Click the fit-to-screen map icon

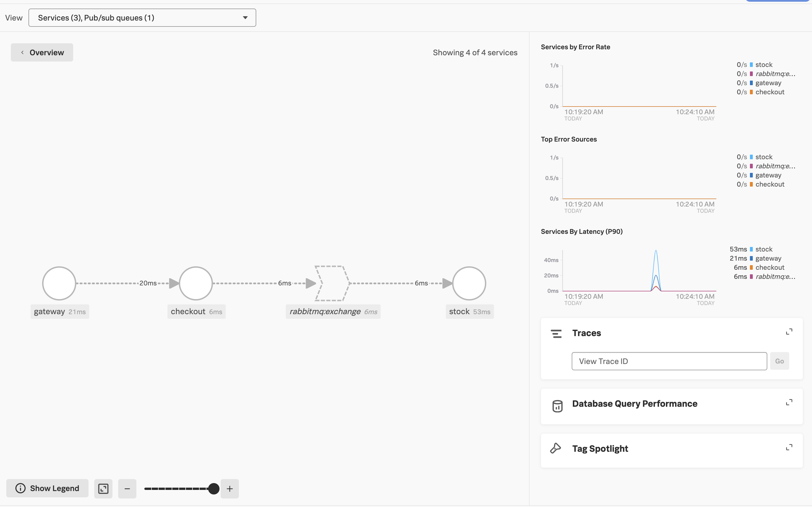[103, 488]
